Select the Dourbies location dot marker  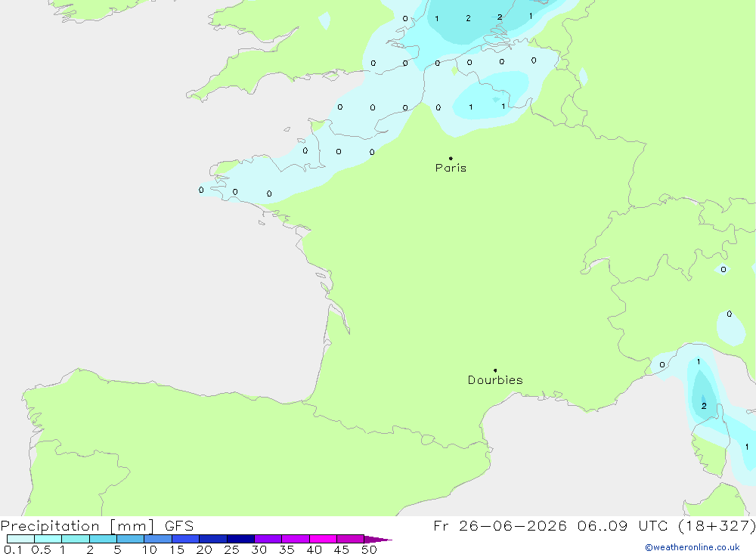click(495, 370)
